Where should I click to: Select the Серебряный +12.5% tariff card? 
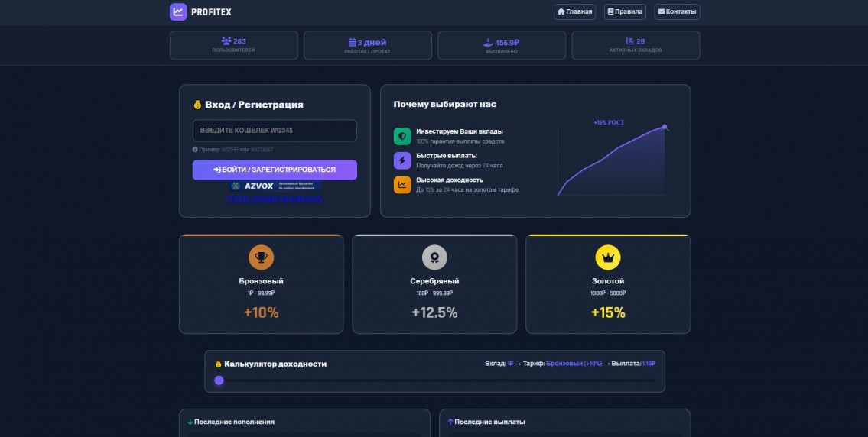tap(434, 284)
